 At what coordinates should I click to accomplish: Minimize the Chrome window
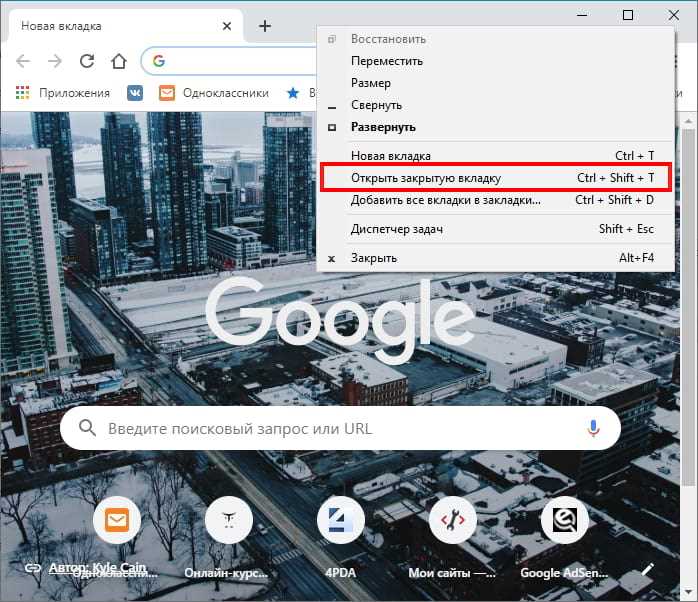coord(582,15)
